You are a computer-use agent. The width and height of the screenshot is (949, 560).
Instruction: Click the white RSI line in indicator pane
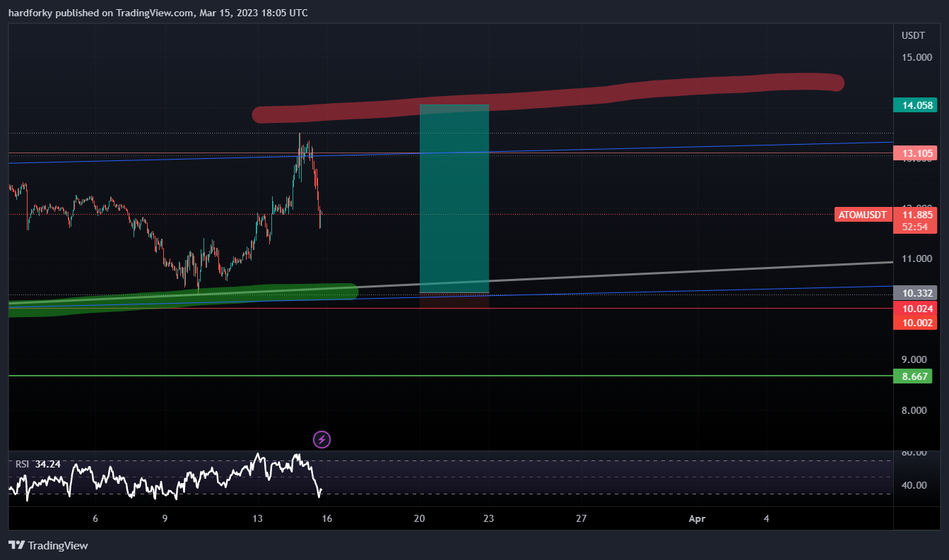pos(166,477)
